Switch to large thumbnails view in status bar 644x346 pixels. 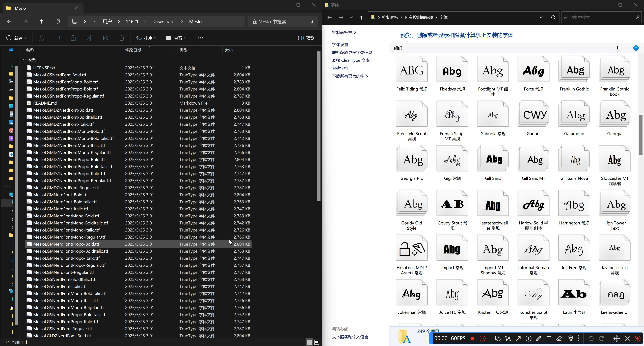tap(316, 342)
